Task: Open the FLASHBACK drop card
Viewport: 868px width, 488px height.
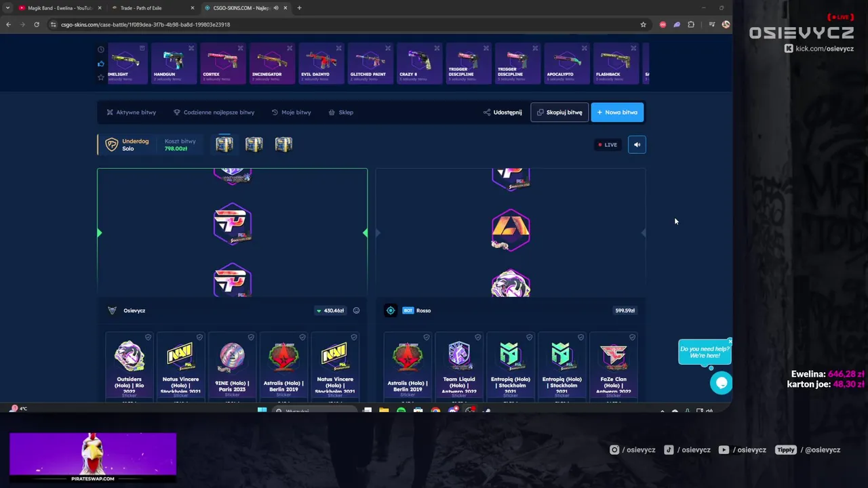Action: click(615, 64)
